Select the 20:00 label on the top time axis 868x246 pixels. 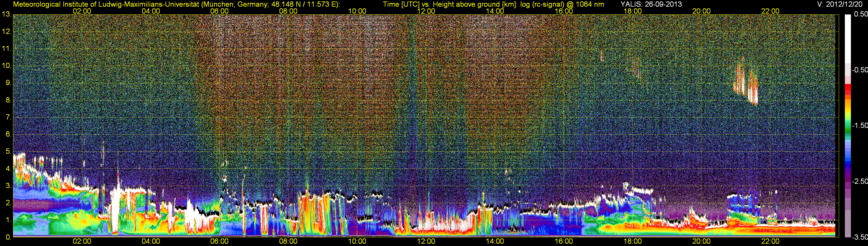tap(702, 11)
